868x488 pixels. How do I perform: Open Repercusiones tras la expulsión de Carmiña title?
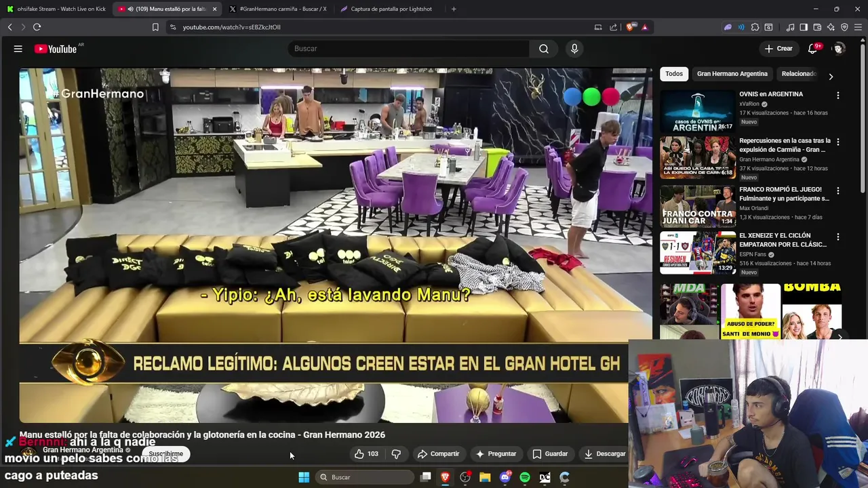pyautogui.click(x=785, y=145)
